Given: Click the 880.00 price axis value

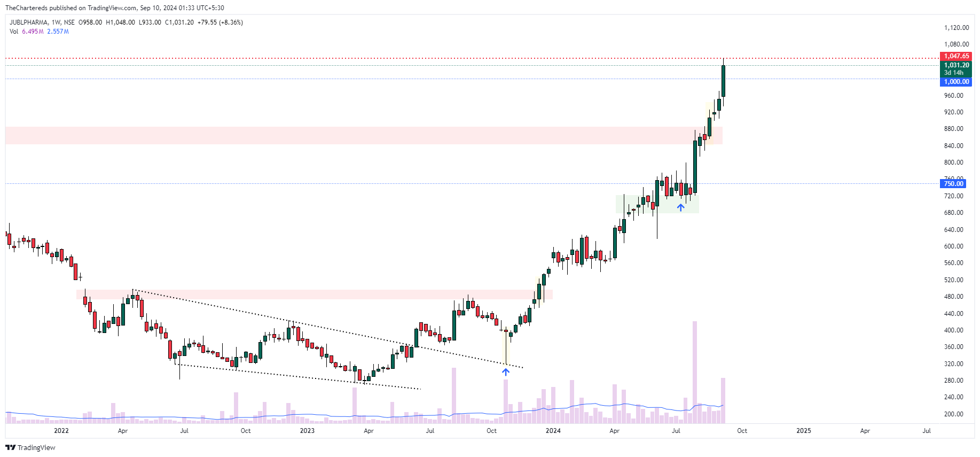Looking at the screenshot, I should click(x=954, y=129).
